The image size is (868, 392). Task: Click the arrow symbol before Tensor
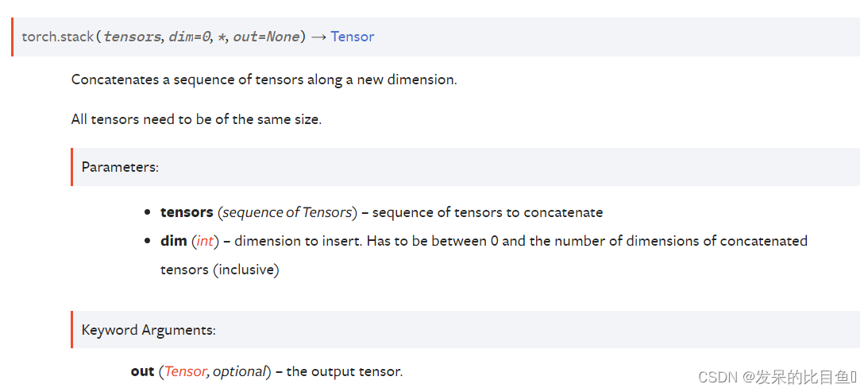(x=318, y=37)
